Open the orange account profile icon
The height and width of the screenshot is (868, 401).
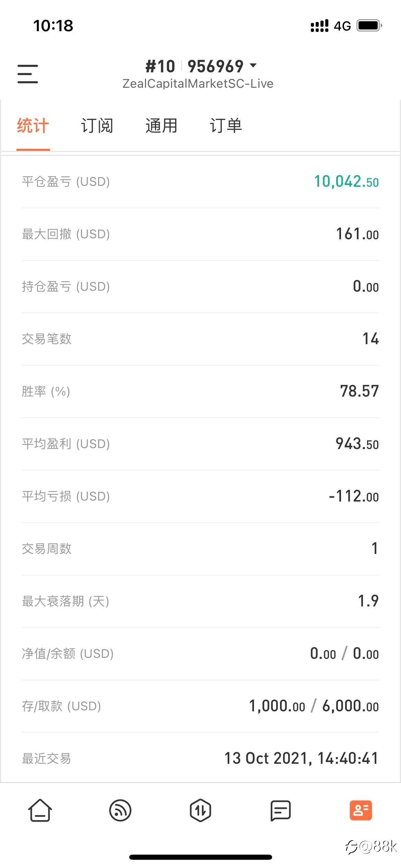(x=361, y=810)
